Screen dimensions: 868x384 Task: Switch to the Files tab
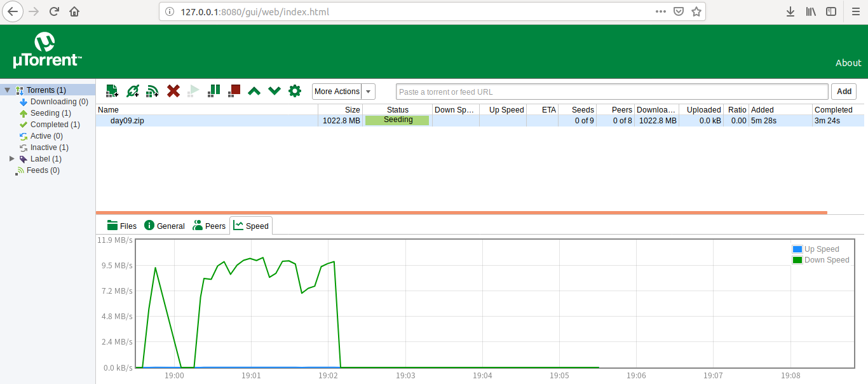point(121,226)
